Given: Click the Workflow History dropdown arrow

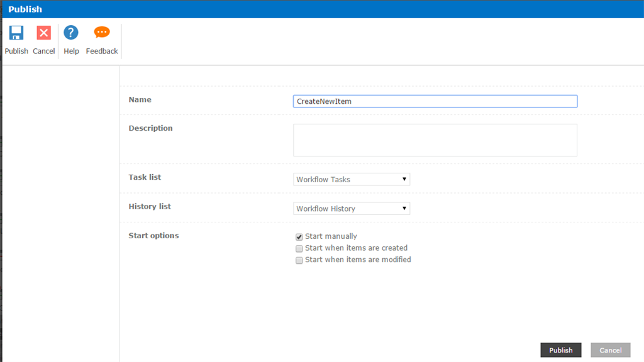Looking at the screenshot, I should pyautogui.click(x=405, y=209).
